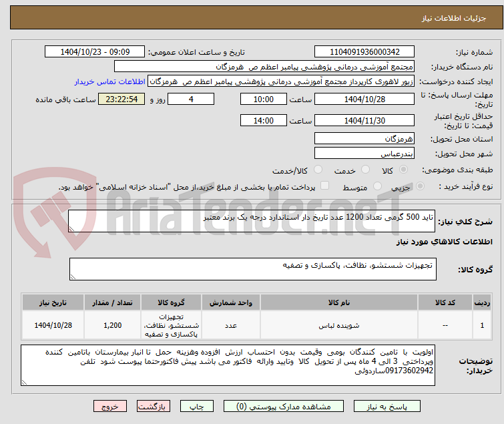Click the توضیحات خریدار text area
This screenshot has height=424, width=504.
(x=228, y=365)
